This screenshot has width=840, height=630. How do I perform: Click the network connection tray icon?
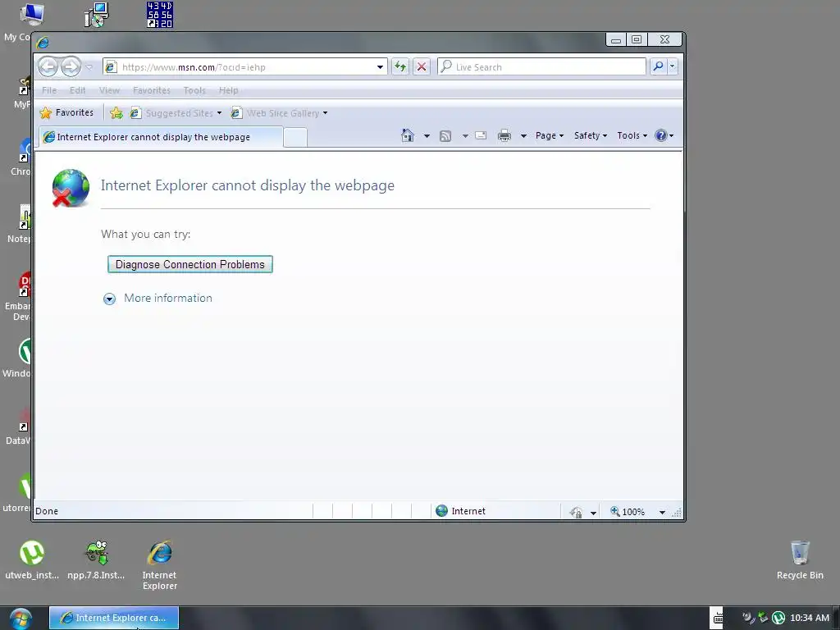(763, 618)
